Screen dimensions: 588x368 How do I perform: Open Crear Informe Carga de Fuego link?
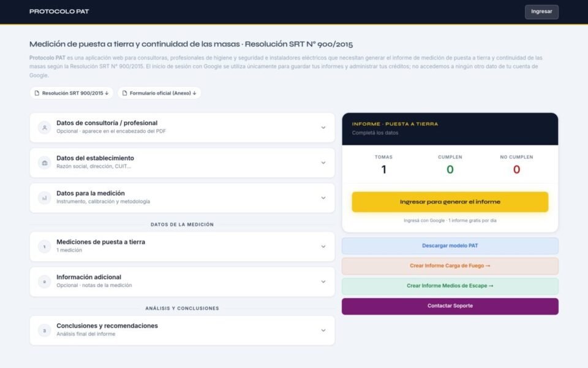450,266
